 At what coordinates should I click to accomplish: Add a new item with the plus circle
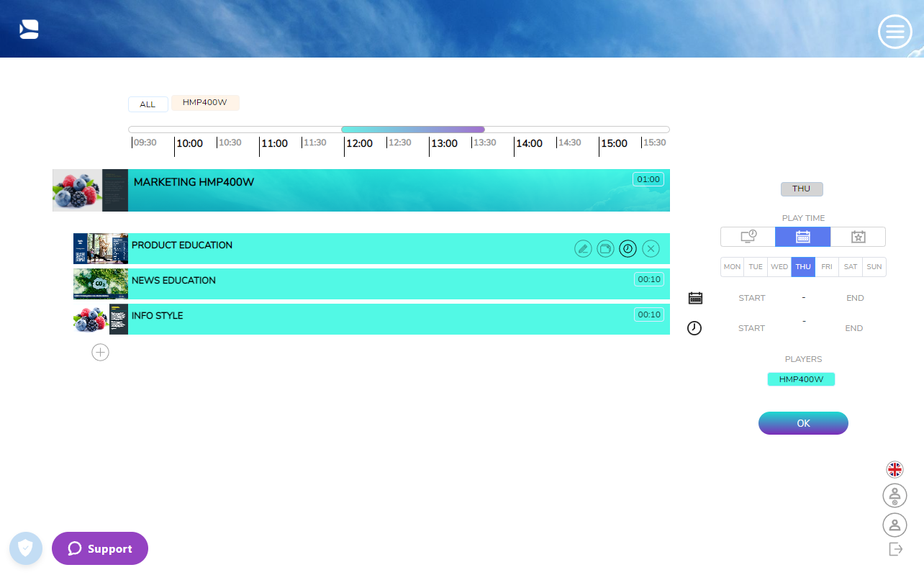click(100, 352)
